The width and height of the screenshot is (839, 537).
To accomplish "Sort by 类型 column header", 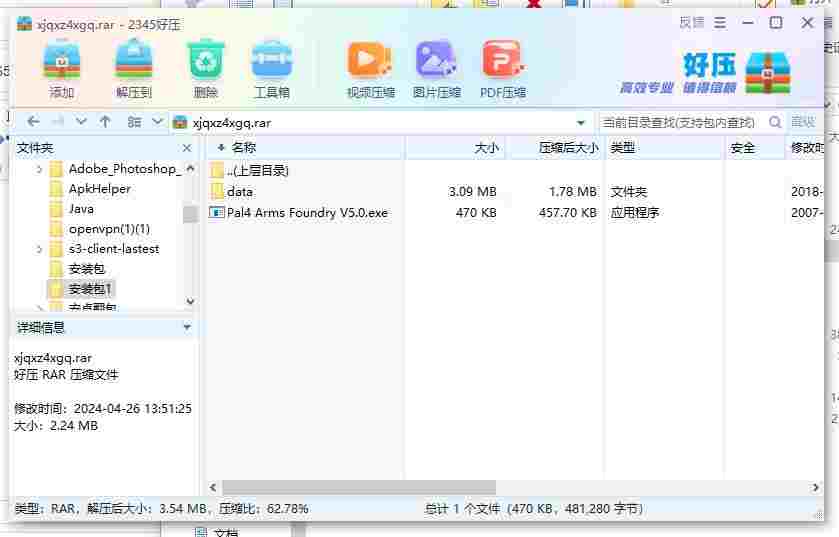I will click(x=665, y=148).
